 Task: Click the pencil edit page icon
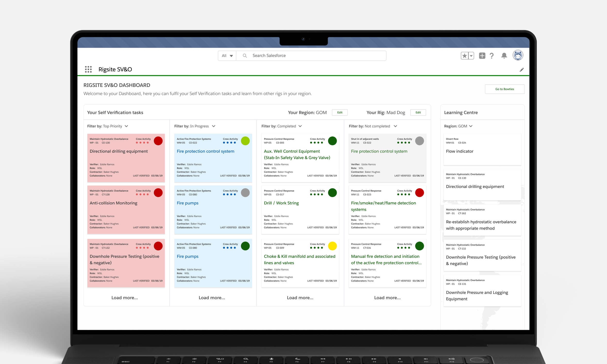click(x=522, y=70)
